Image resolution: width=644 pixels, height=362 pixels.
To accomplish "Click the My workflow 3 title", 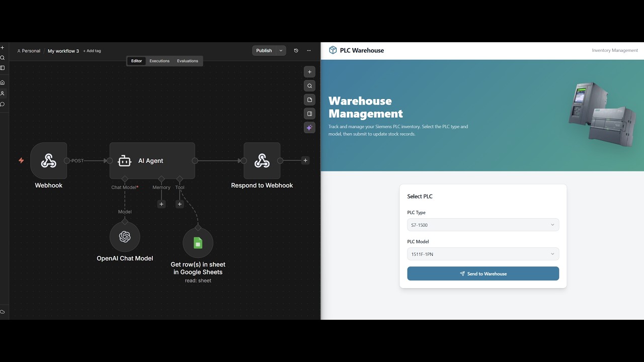I will pyautogui.click(x=63, y=51).
